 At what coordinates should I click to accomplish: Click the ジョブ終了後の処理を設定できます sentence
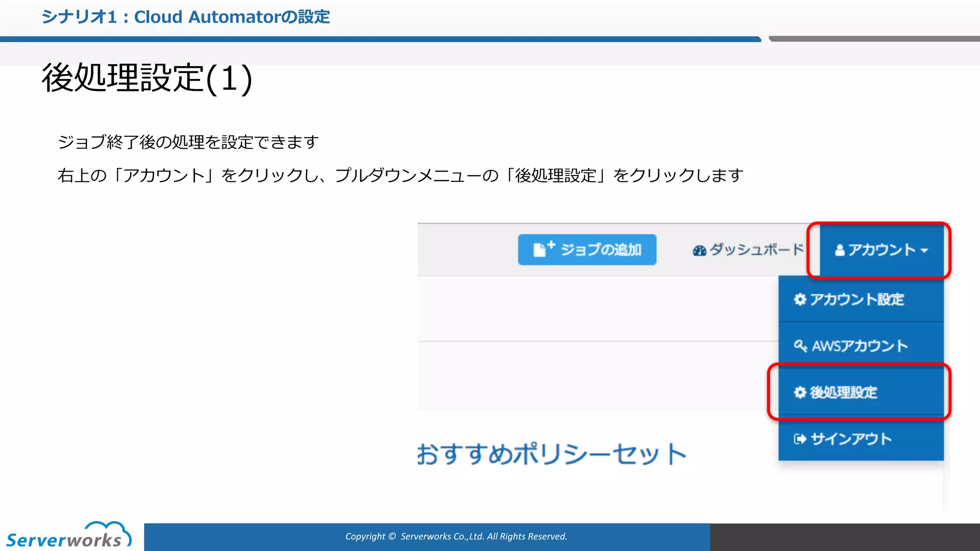[188, 142]
